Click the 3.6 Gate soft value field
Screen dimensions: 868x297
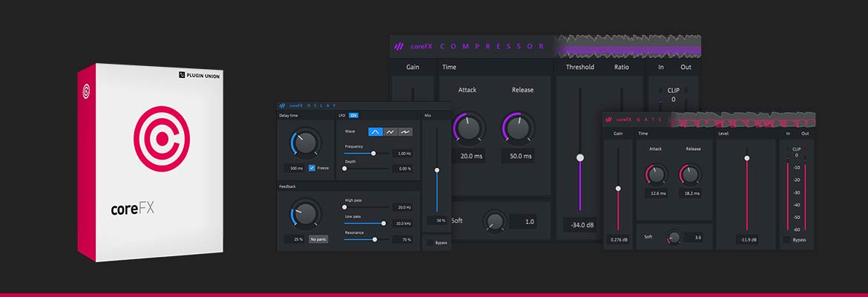pos(694,237)
